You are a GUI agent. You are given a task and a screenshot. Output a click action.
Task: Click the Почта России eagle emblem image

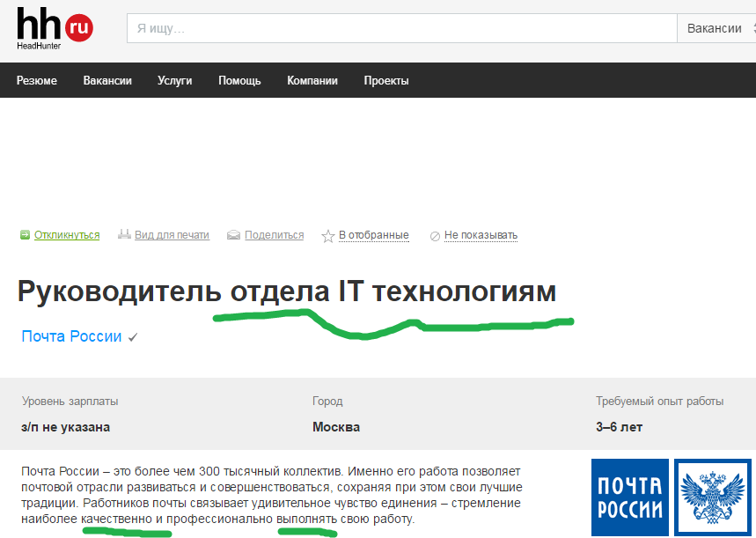click(x=713, y=497)
